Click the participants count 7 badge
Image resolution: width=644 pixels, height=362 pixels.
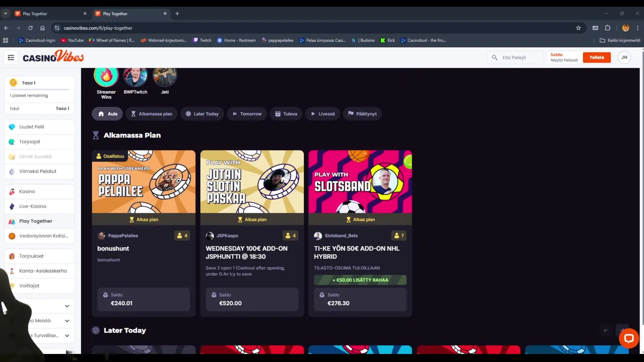(x=398, y=235)
